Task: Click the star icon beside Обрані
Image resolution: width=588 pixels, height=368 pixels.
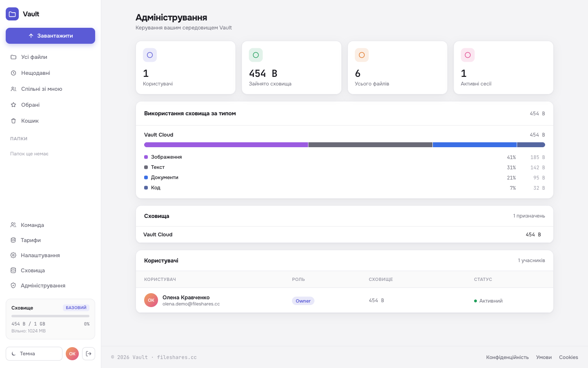Action: tap(13, 105)
